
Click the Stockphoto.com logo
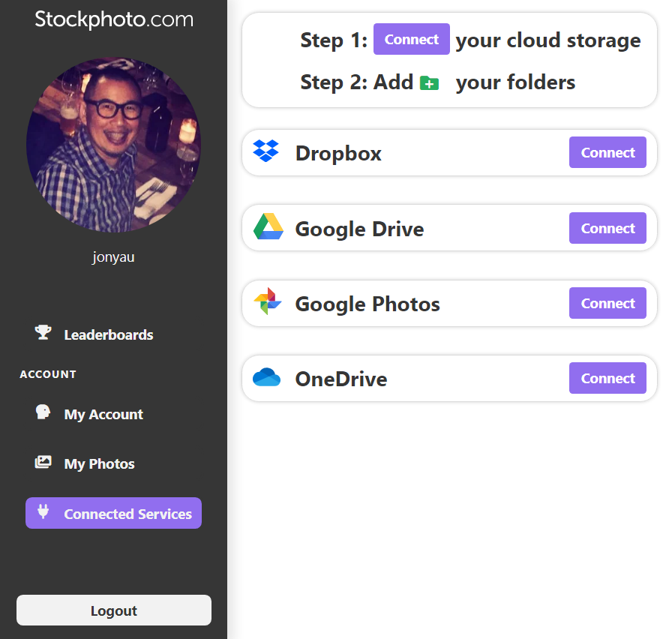[x=114, y=19]
